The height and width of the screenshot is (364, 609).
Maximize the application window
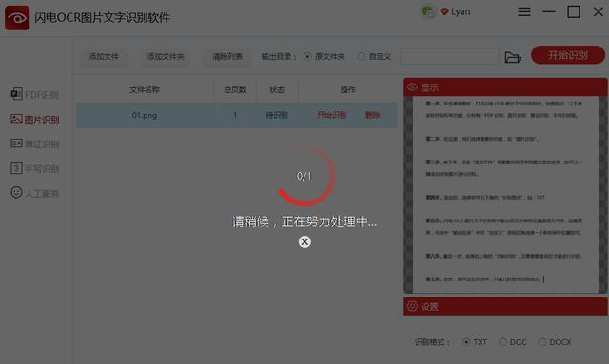(574, 12)
